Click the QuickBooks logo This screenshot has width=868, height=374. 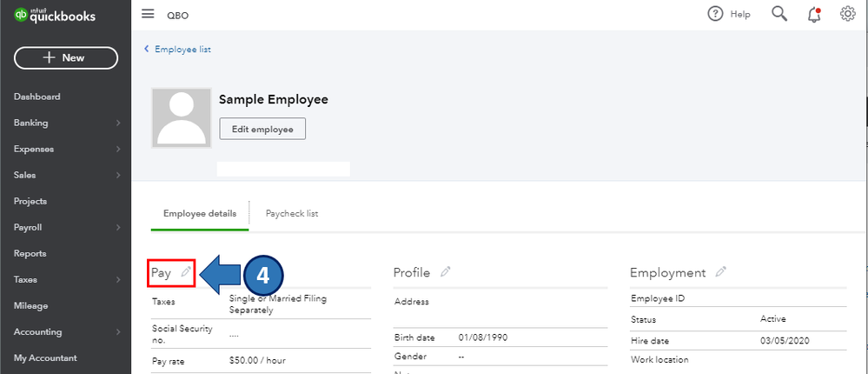click(x=54, y=17)
